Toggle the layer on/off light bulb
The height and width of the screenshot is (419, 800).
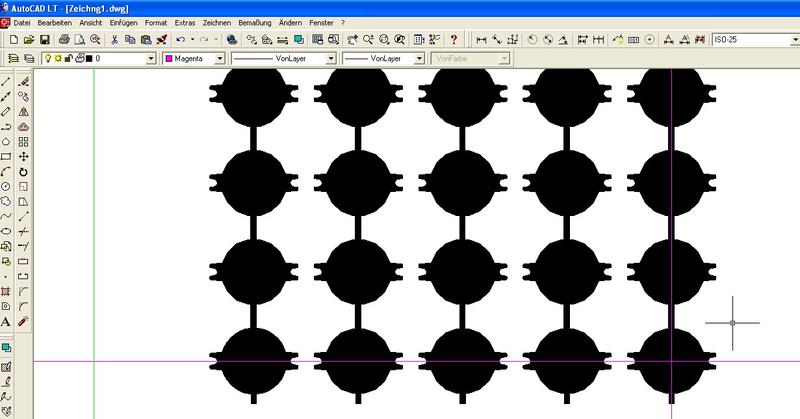click(x=48, y=59)
